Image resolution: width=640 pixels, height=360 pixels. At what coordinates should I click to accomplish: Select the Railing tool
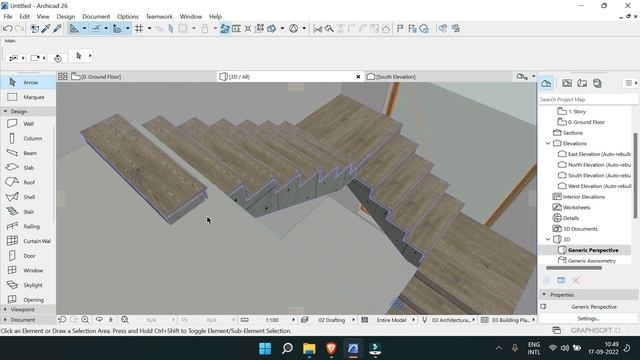coord(28,227)
